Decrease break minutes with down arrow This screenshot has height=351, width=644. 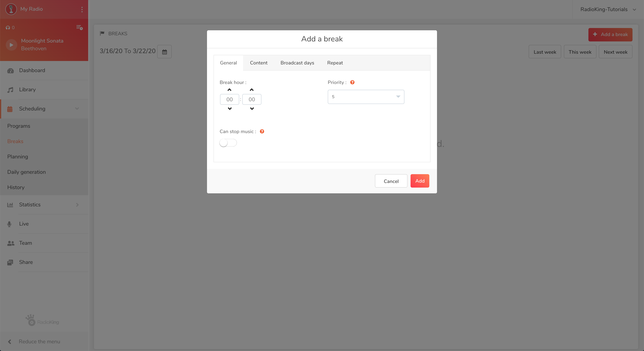tap(252, 109)
